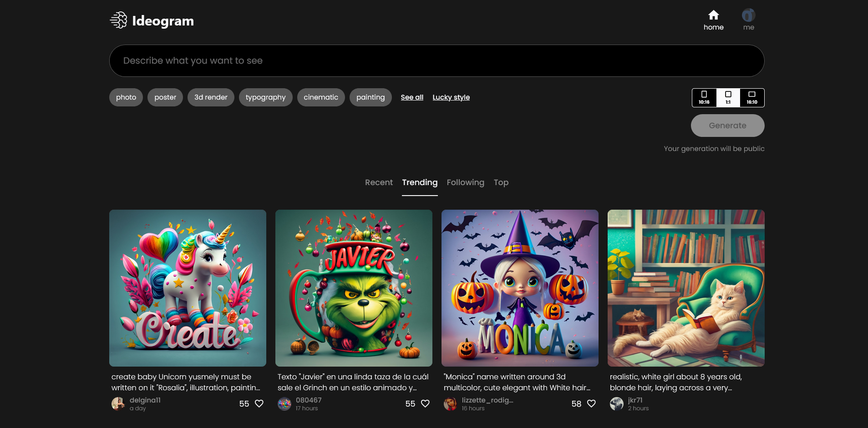Screen dimensions: 868x428
Task: Open the Create unicorn image thumbnail
Action: 188,288
